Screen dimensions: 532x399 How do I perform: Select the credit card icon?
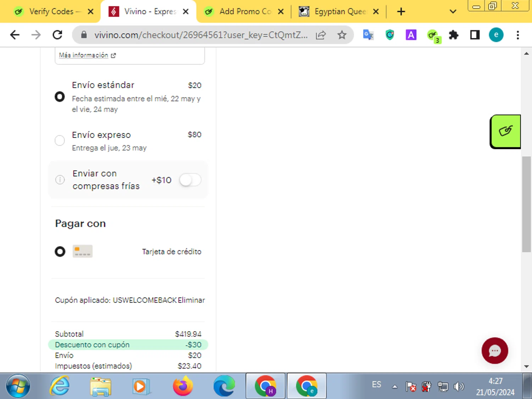(83, 251)
